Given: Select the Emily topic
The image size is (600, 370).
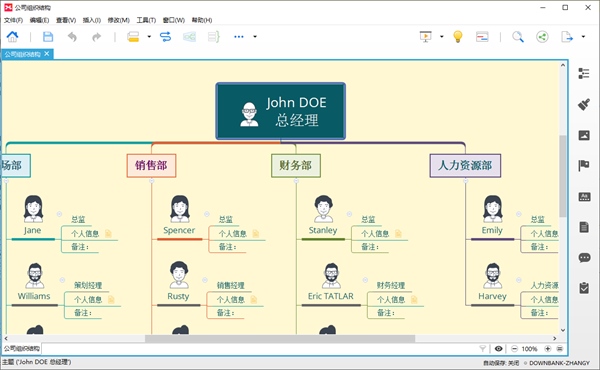Looking at the screenshot, I should tap(492, 216).
